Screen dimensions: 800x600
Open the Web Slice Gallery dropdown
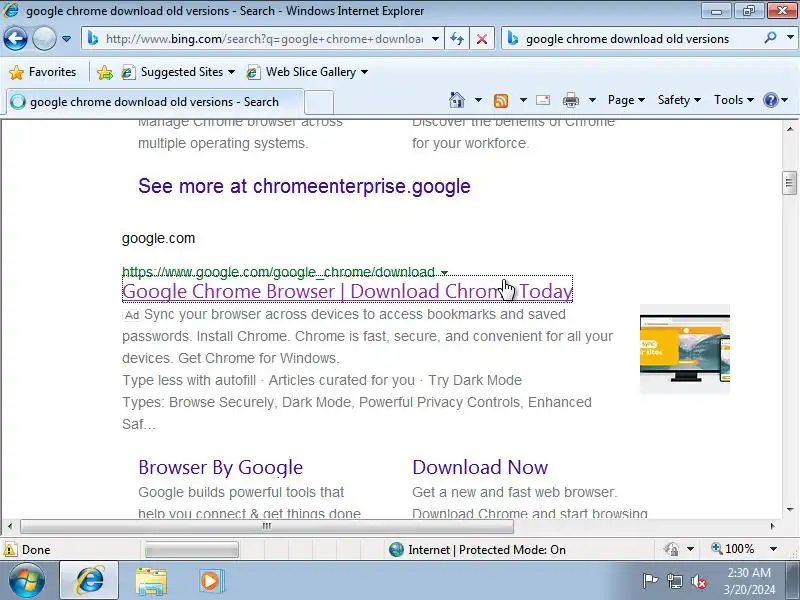pos(307,72)
